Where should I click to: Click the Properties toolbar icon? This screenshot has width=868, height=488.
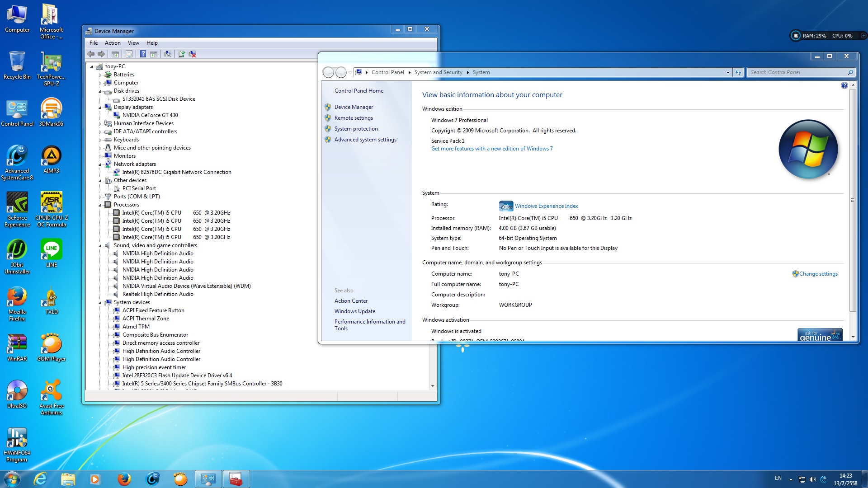(x=129, y=54)
